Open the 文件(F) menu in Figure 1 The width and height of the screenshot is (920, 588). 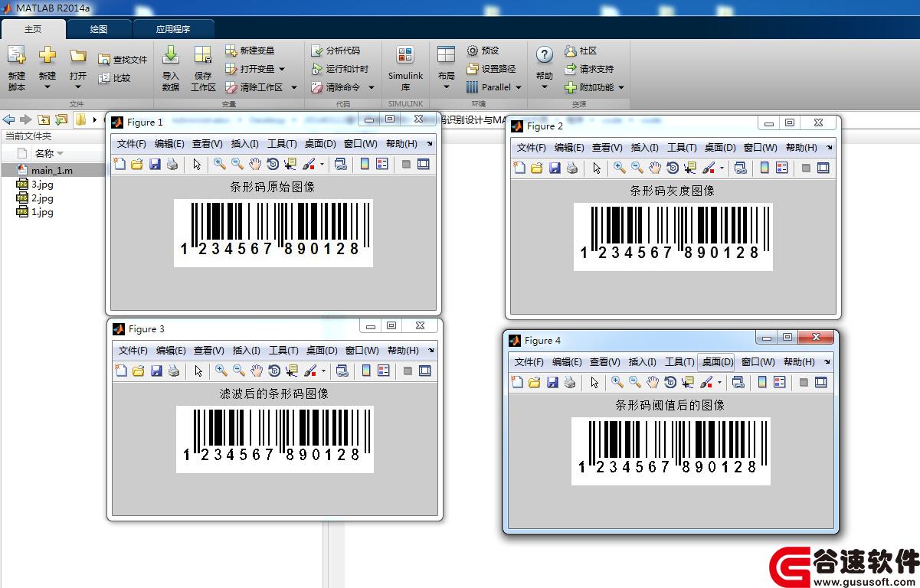point(132,143)
